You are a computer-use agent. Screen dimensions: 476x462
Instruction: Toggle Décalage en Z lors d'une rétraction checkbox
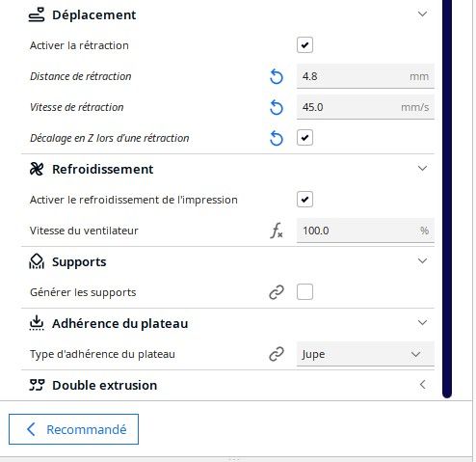click(304, 138)
